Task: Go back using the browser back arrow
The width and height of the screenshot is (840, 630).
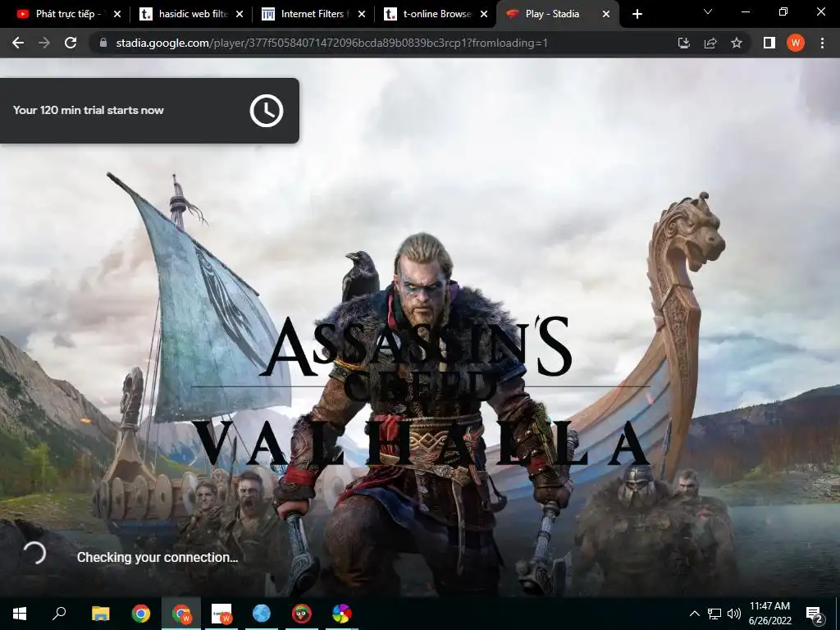Action: coord(18,43)
